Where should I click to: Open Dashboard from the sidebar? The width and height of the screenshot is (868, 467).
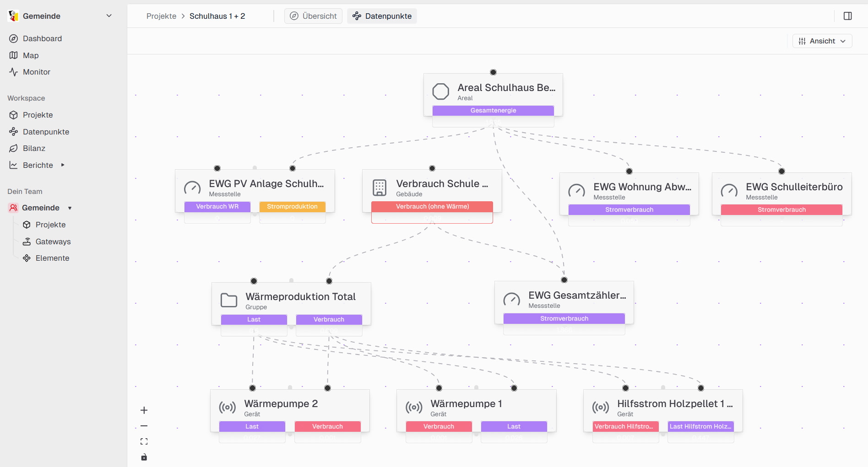pyautogui.click(x=42, y=38)
